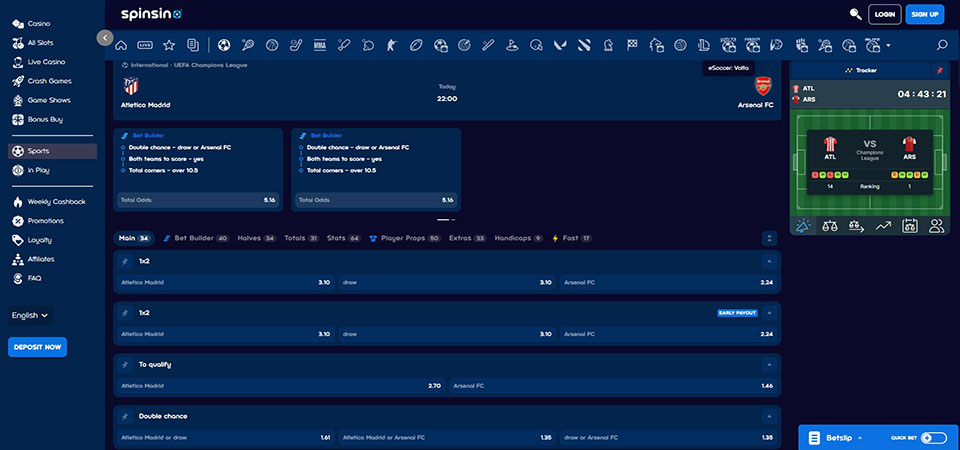Image resolution: width=960 pixels, height=450 pixels.
Task: Select the League of Legends icon
Action: tap(704, 45)
